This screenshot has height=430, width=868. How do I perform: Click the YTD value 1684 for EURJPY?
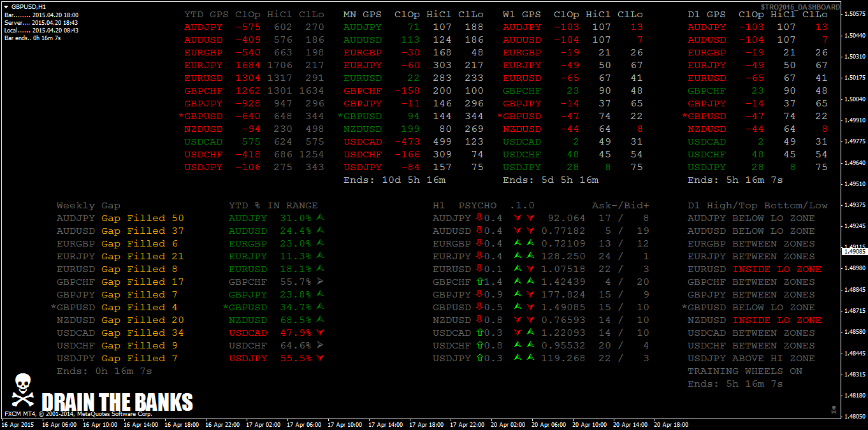click(x=248, y=65)
